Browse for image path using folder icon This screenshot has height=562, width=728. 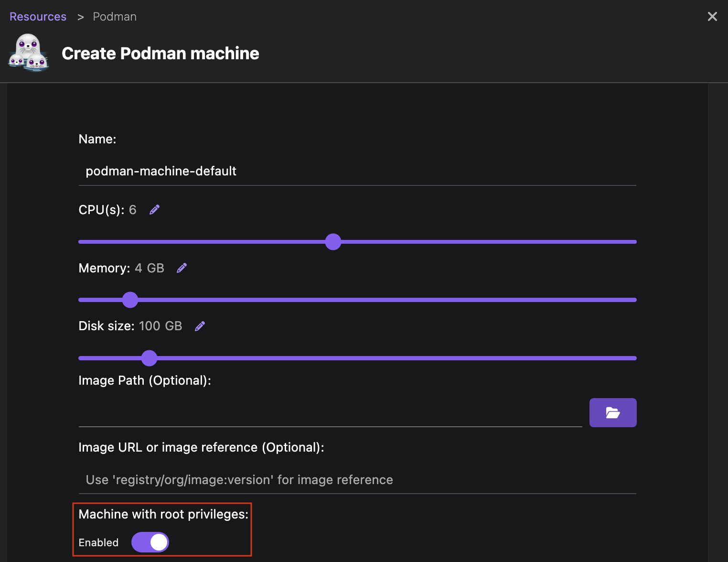(x=612, y=412)
